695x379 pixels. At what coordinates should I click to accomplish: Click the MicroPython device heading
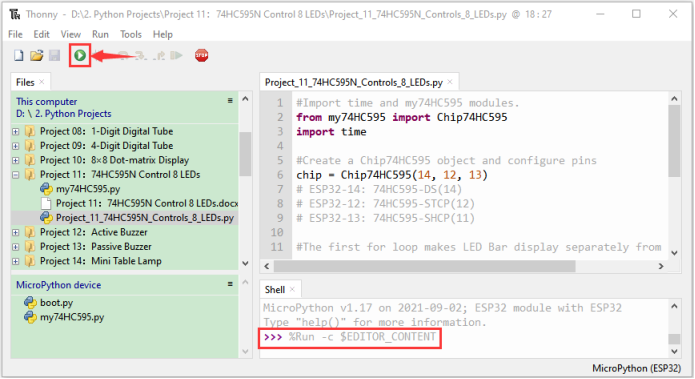click(59, 285)
